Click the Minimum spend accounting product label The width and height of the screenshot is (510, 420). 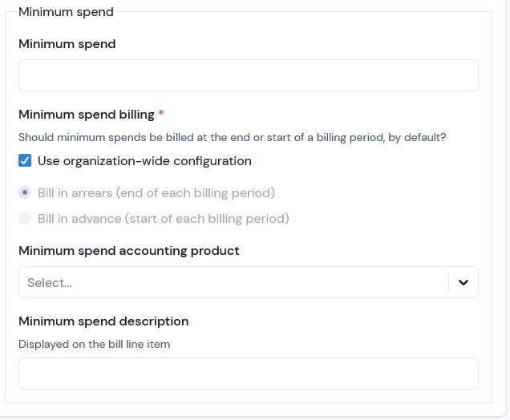129,251
